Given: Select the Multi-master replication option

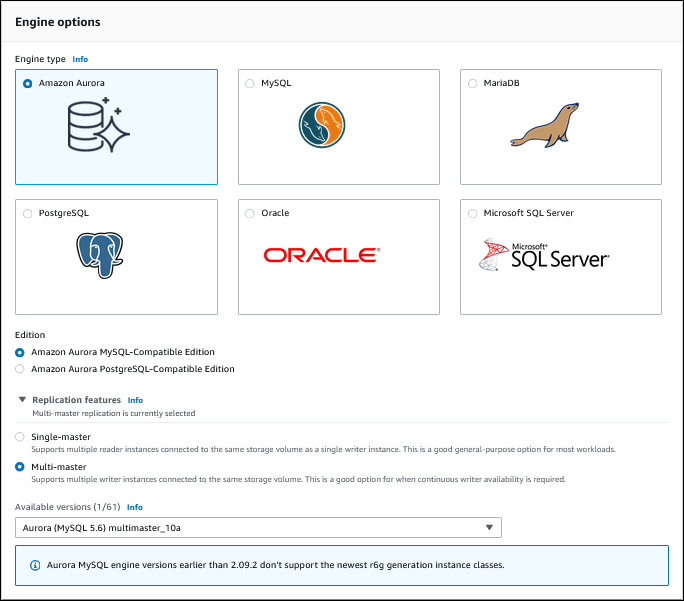Looking at the screenshot, I should tap(21, 467).
